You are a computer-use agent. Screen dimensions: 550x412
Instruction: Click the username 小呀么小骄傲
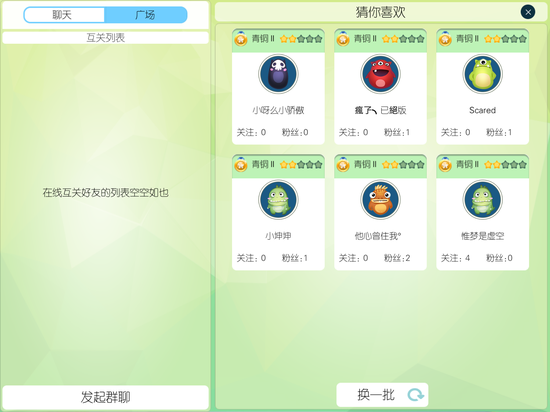tap(278, 110)
